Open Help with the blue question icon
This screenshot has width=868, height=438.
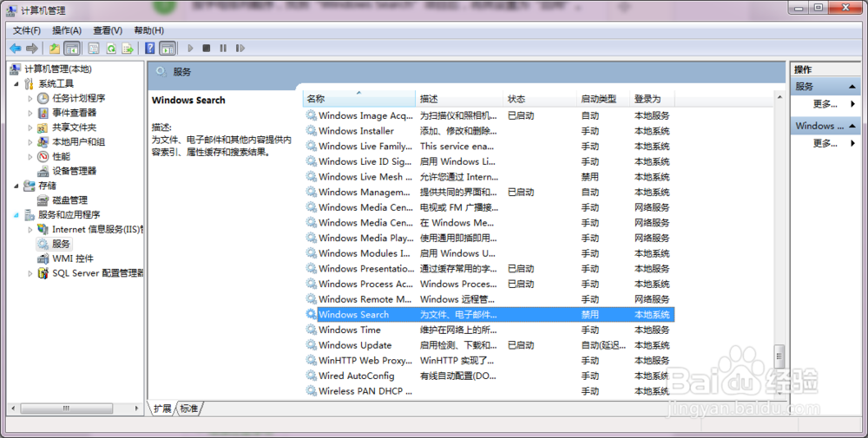click(x=149, y=49)
